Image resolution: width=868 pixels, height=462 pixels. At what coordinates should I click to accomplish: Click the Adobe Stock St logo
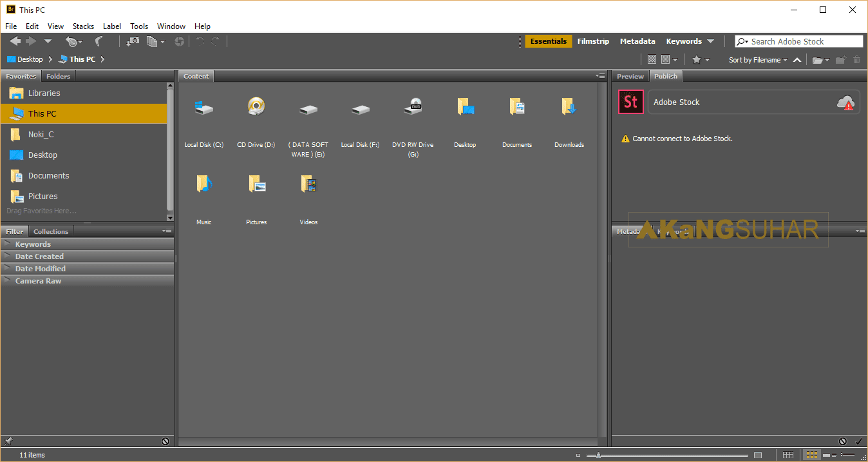631,102
